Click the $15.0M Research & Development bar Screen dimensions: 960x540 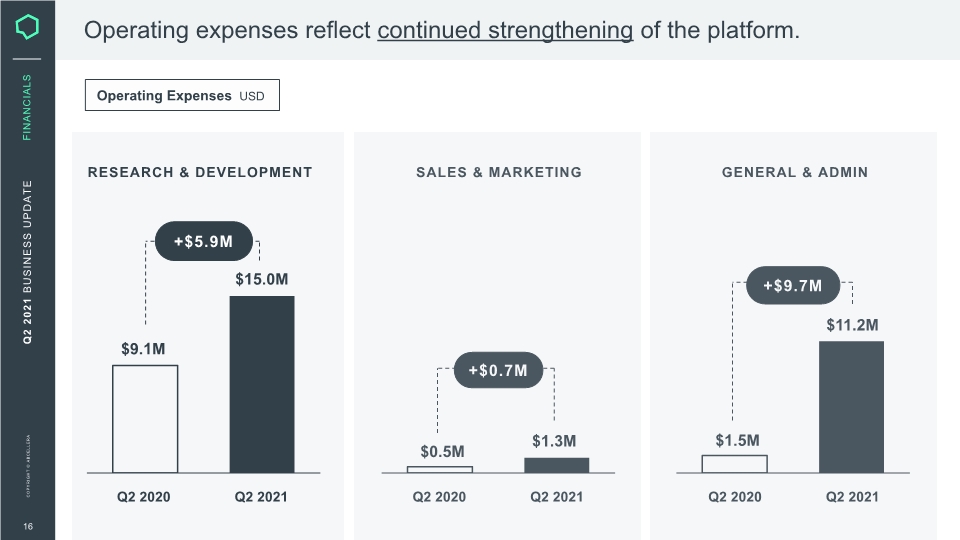[x=262, y=384]
